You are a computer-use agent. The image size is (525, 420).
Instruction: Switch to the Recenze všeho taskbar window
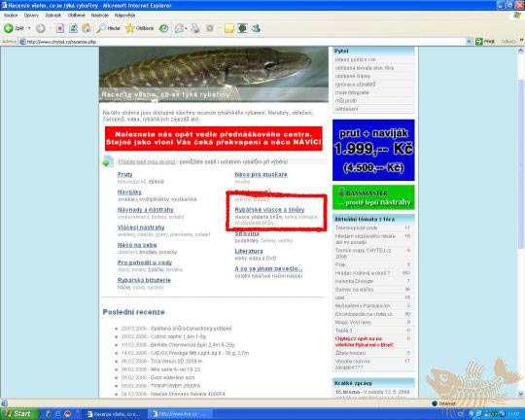coord(114,414)
